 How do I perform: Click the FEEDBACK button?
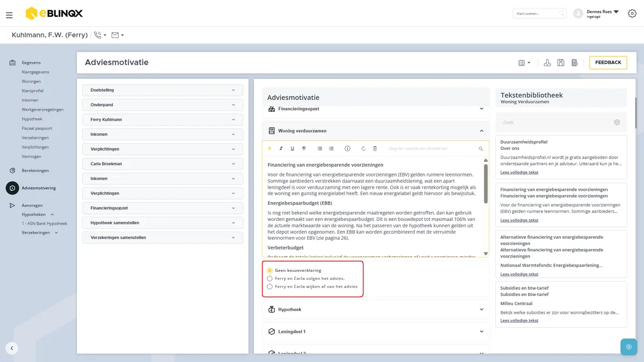pos(608,63)
